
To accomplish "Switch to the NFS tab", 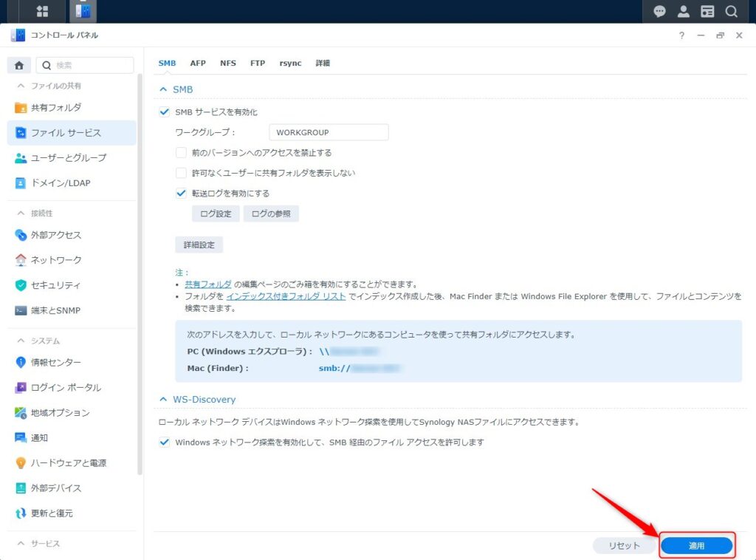I will tap(228, 64).
